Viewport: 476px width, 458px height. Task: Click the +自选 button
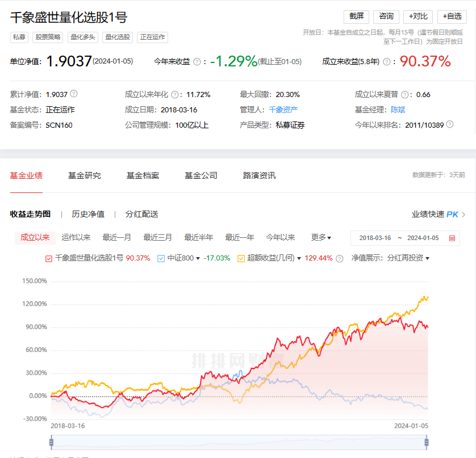452,16
